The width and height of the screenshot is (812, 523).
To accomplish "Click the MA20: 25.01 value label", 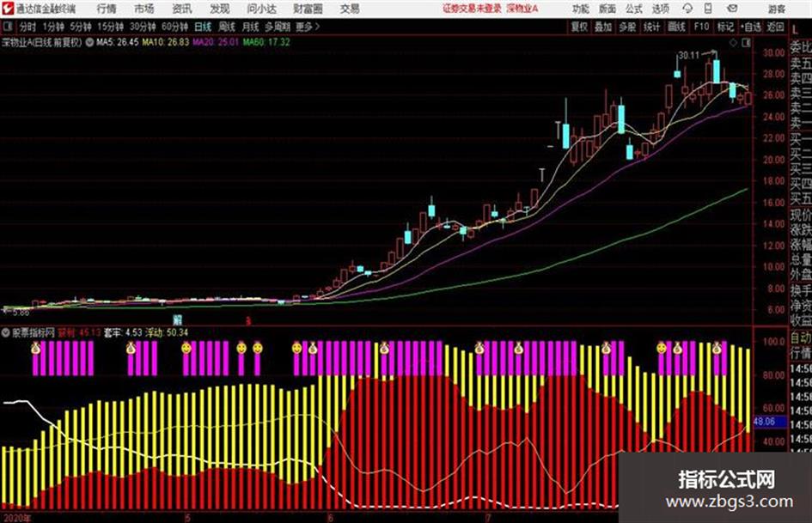I will pos(216,42).
